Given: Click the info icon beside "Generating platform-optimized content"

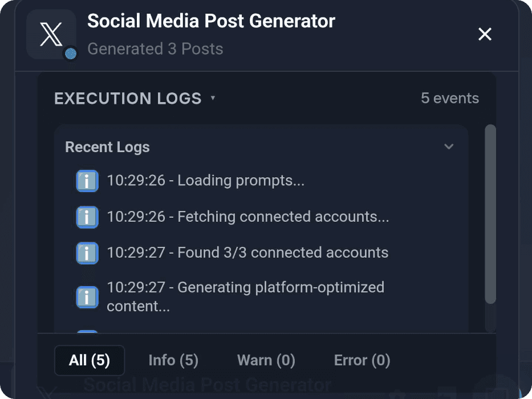Looking at the screenshot, I should [x=87, y=297].
